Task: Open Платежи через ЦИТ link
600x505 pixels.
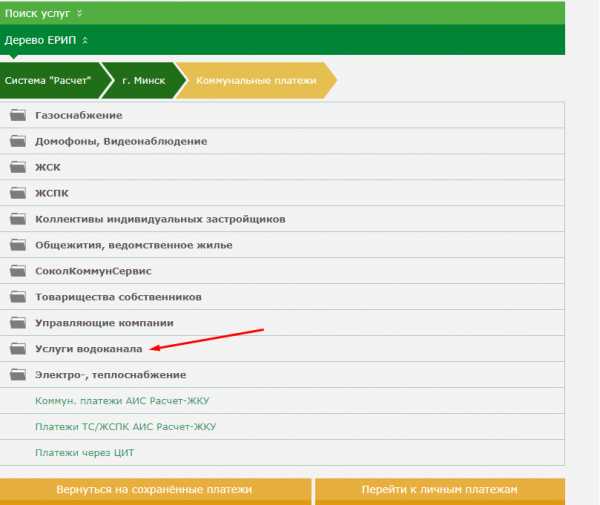Action: 84,453
